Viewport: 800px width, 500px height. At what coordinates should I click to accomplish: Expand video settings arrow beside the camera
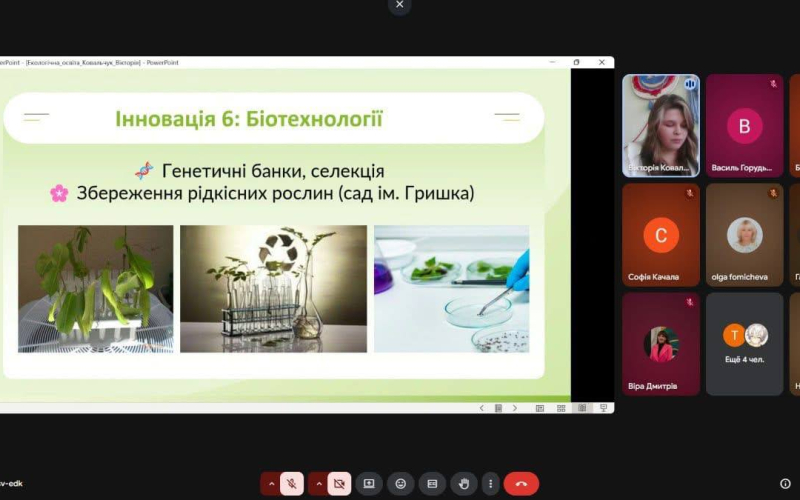318,484
